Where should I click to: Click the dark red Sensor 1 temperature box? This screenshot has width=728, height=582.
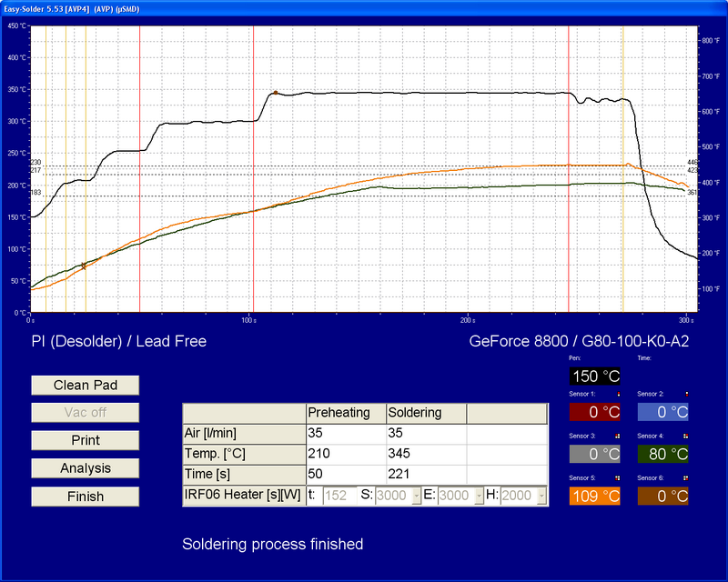(595, 412)
